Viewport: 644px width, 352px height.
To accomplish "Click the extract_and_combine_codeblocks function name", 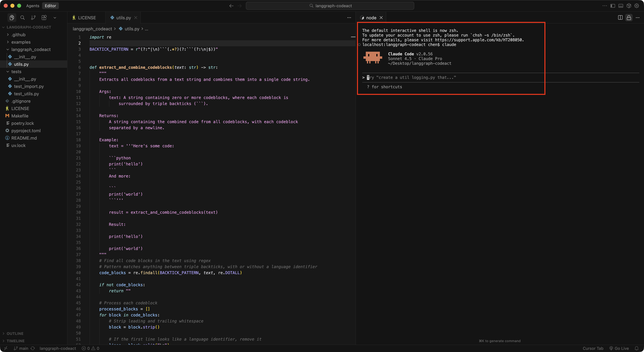I will [x=136, y=67].
